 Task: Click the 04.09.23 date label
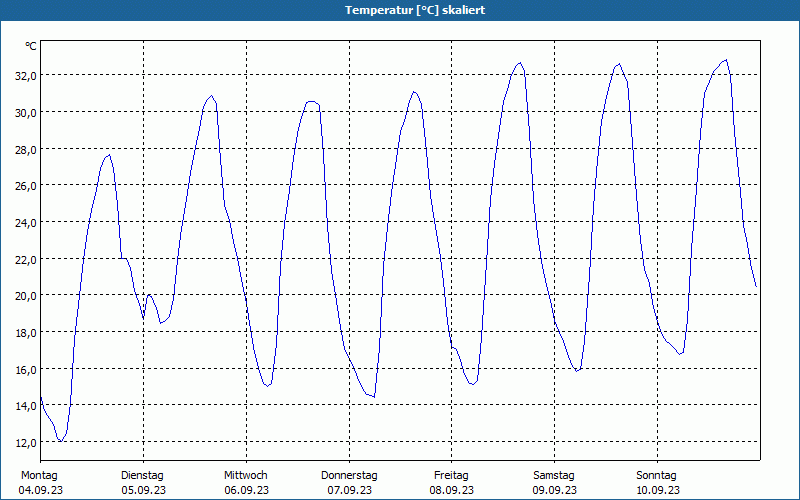point(39,490)
